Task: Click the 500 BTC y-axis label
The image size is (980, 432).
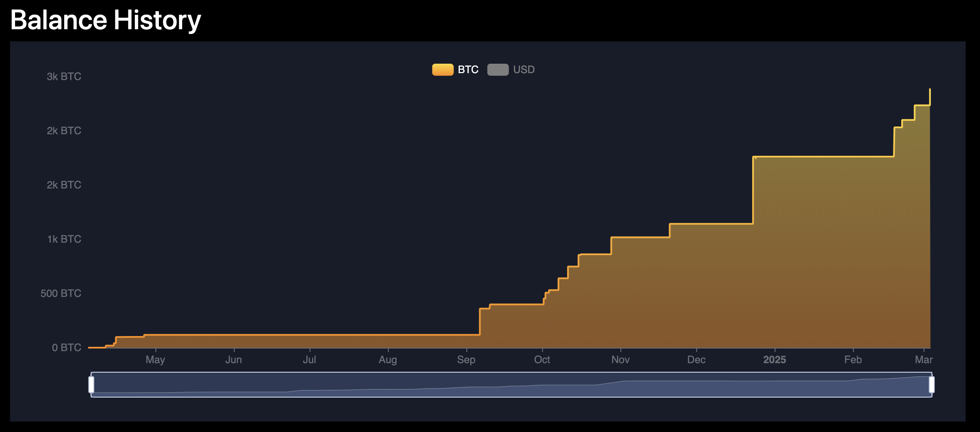Action: click(61, 293)
